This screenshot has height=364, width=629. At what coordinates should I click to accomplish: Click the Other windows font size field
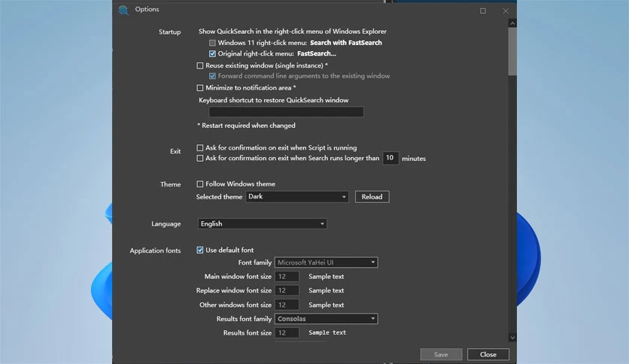tap(287, 305)
